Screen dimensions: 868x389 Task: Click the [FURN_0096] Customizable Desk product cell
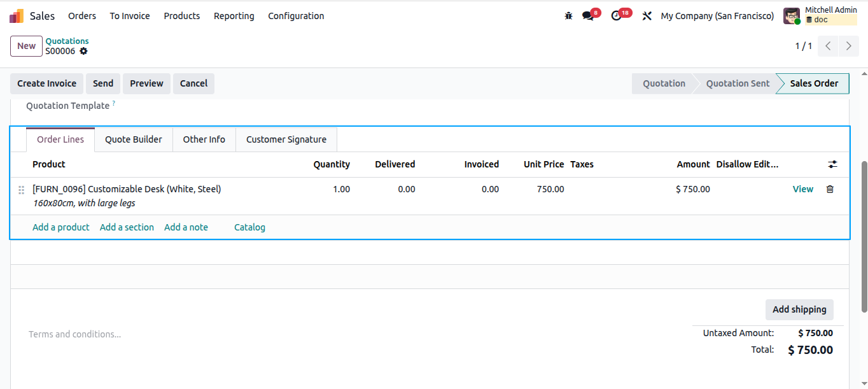coord(127,189)
